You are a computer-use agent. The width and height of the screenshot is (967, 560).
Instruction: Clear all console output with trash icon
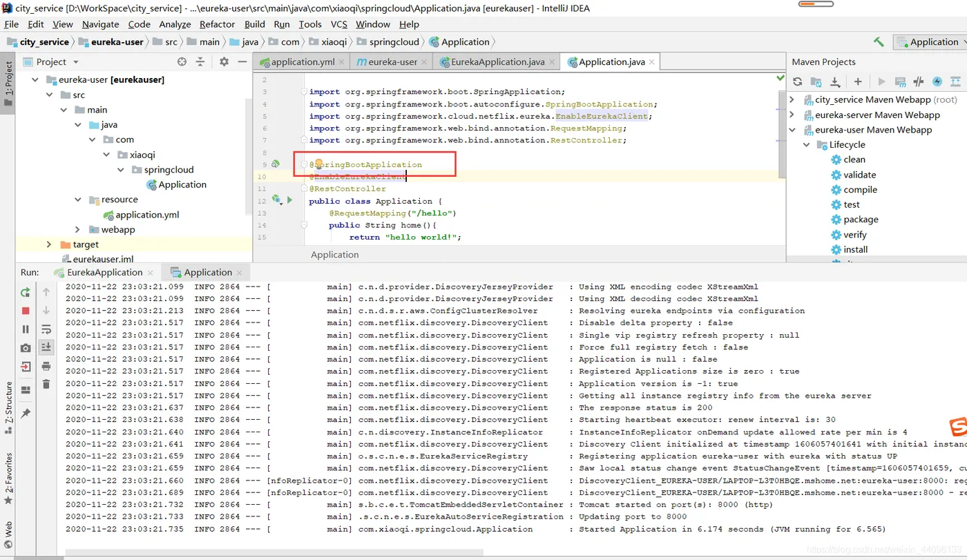pos(46,384)
